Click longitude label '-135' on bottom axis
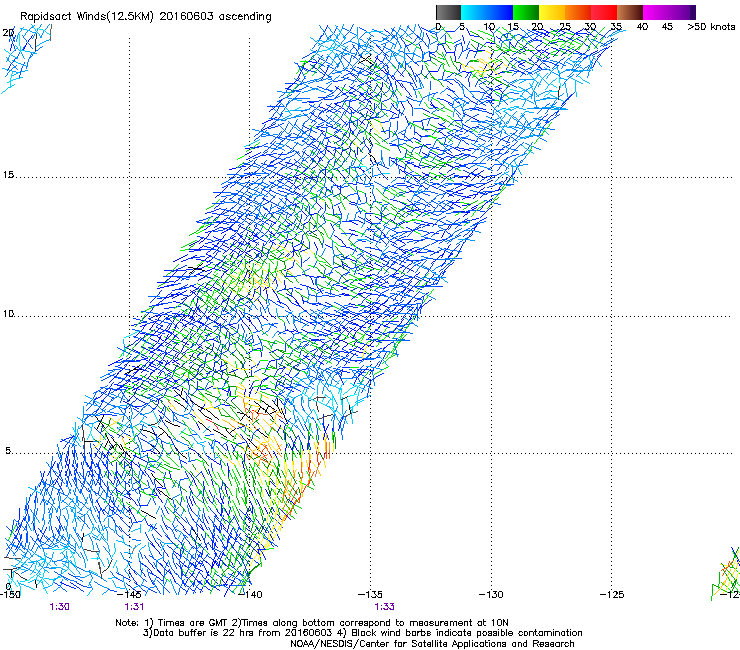 pyautogui.click(x=370, y=594)
